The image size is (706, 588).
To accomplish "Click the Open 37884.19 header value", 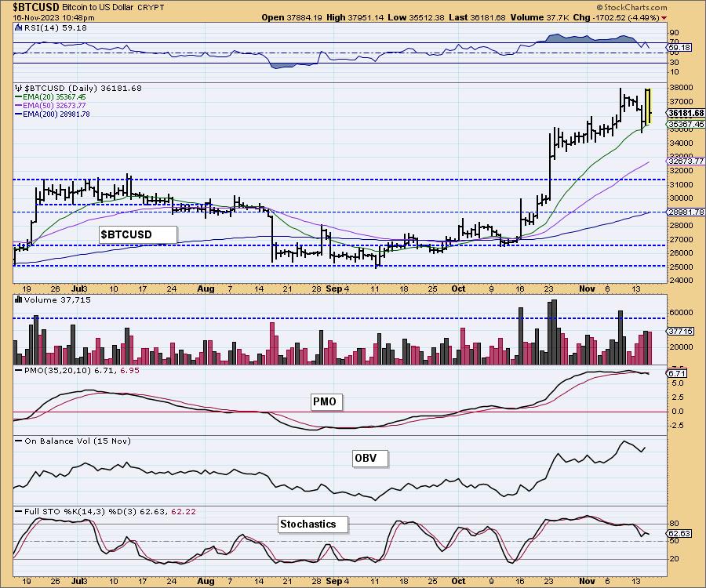I will click(292, 17).
